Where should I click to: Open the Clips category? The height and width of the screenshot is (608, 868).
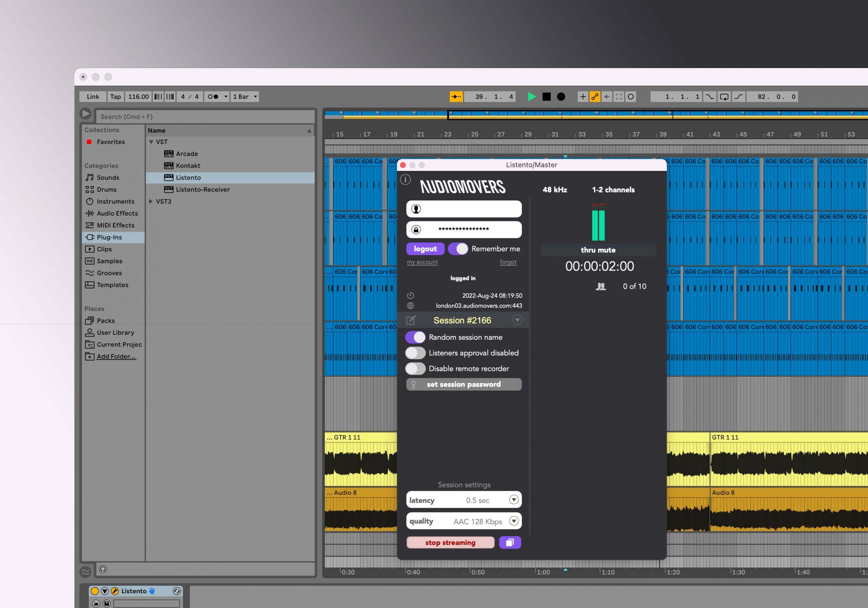104,249
